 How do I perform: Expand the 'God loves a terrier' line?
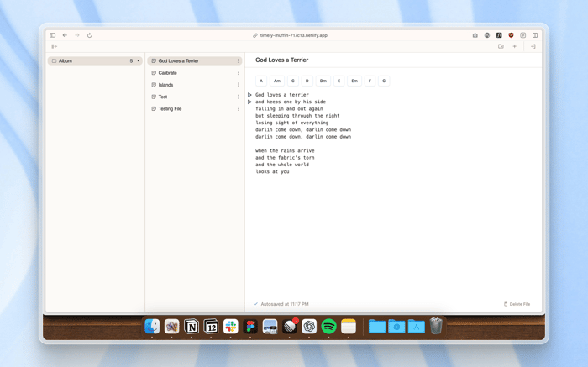pos(249,95)
